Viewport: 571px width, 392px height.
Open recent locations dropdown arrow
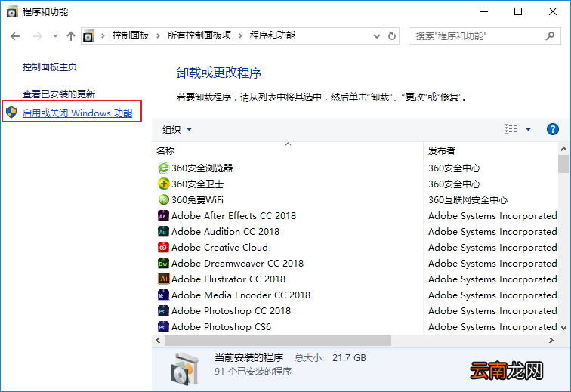coord(55,35)
